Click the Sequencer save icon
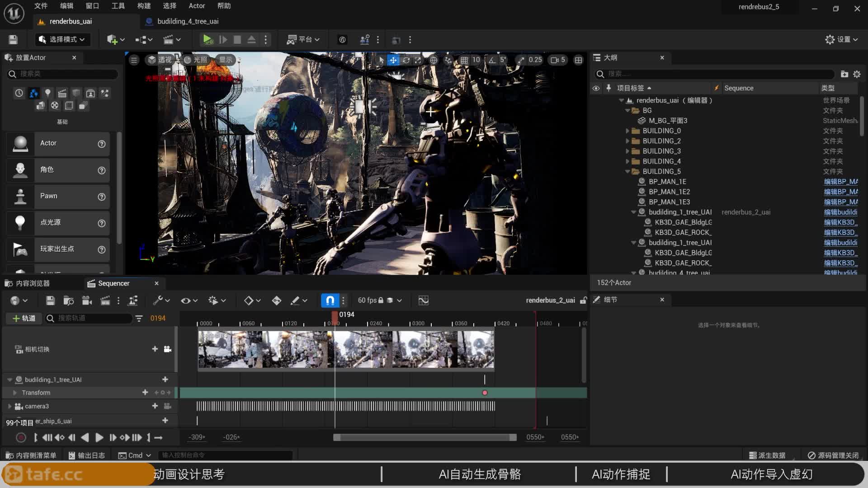The image size is (868, 488). [50, 300]
